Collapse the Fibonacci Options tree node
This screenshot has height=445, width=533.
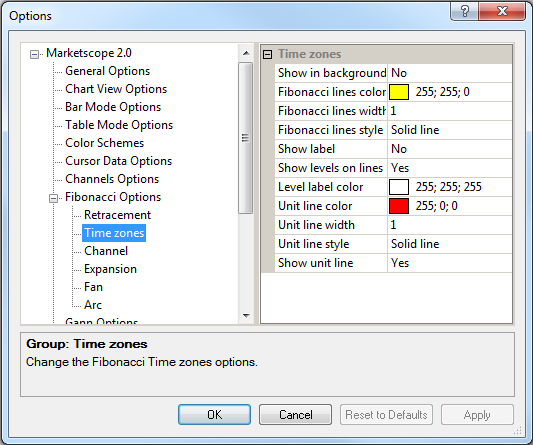(53, 198)
